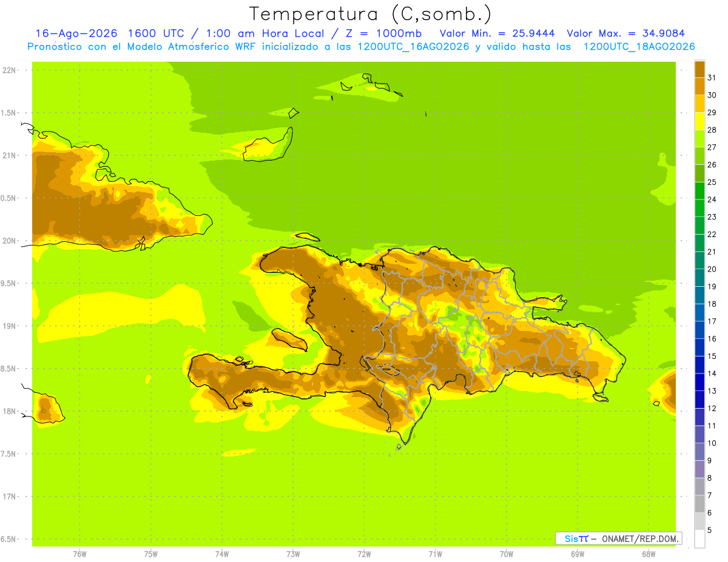
Task: Click the legend value '19'
Action: (x=712, y=286)
